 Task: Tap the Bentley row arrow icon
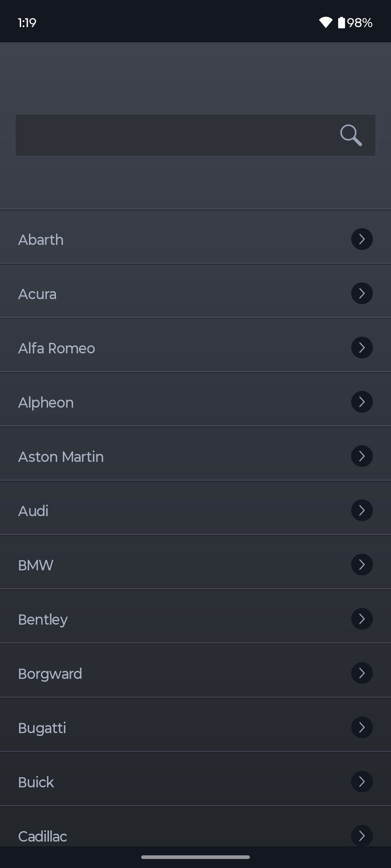[362, 619]
